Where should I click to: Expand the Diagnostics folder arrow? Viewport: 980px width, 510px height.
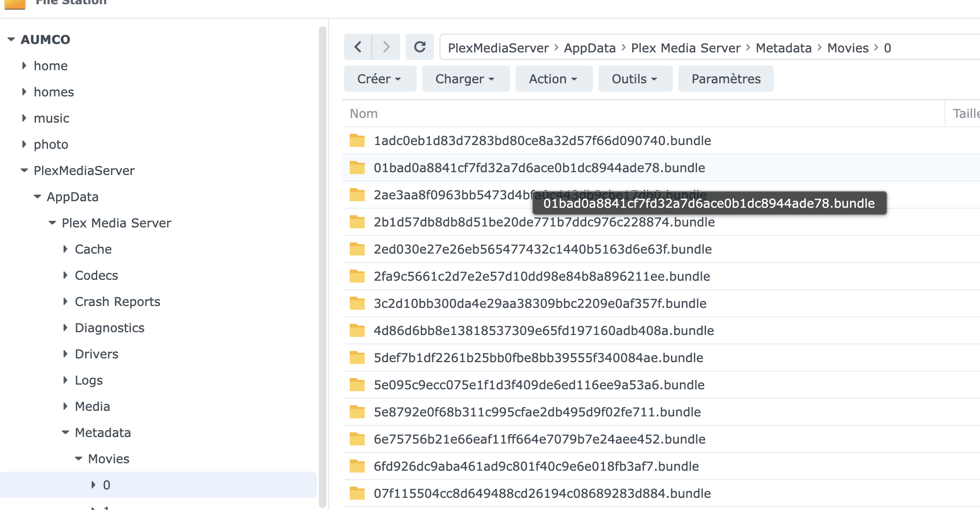coord(65,328)
